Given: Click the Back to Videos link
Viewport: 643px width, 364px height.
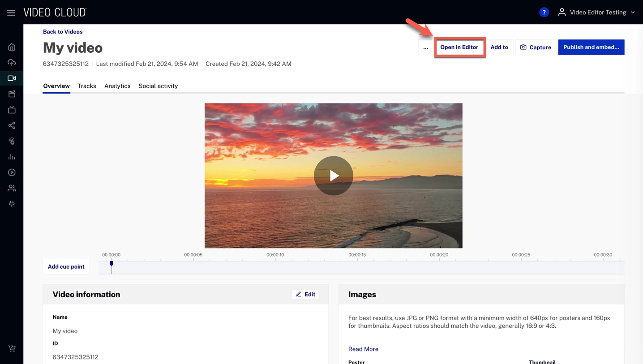Looking at the screenshot, I should coord(63,32).
